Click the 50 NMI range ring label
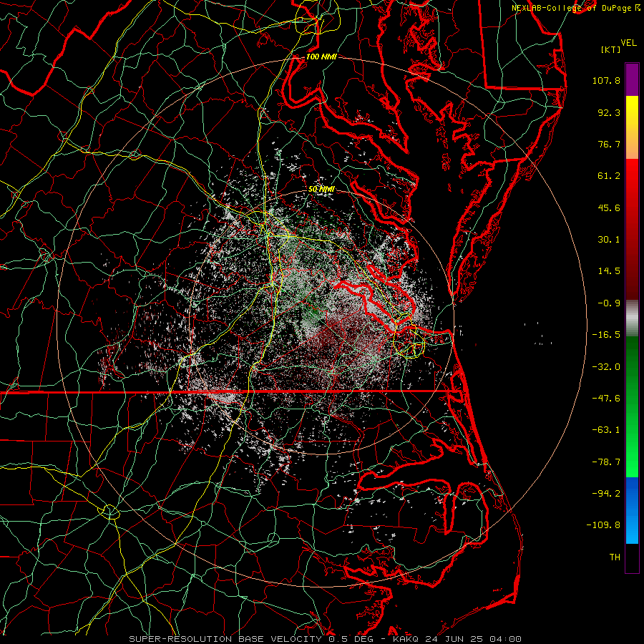 [321, 189]
